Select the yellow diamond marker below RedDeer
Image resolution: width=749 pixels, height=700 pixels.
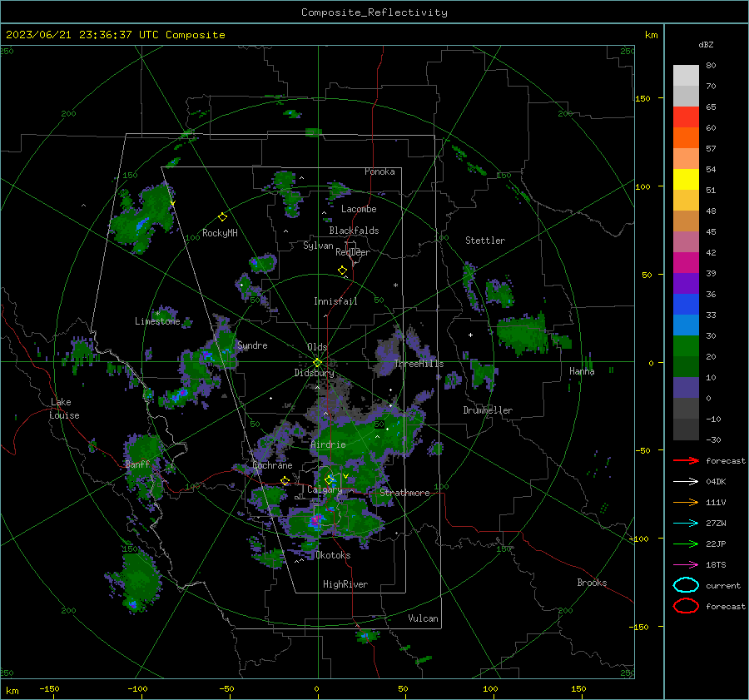click(x=342, y=271)
